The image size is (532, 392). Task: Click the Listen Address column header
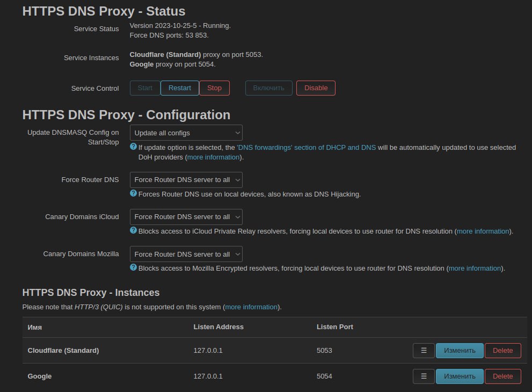point(218,327)
